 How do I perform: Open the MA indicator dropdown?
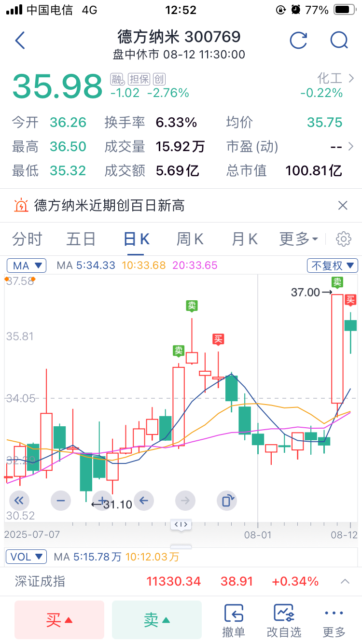(26, 266)
